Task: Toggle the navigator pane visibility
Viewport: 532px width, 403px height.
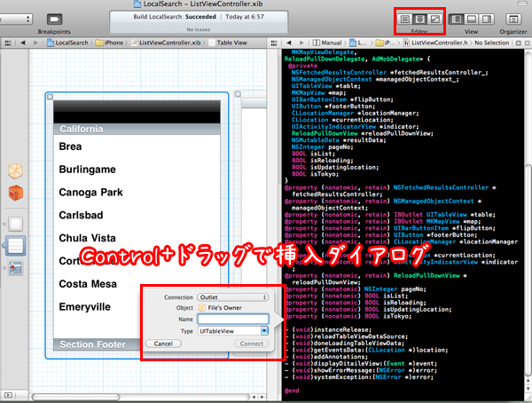Action: click(459, 18)
